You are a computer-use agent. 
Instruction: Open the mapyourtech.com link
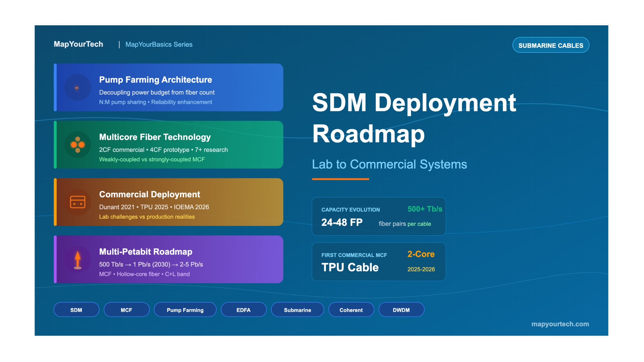coord(560,324)
